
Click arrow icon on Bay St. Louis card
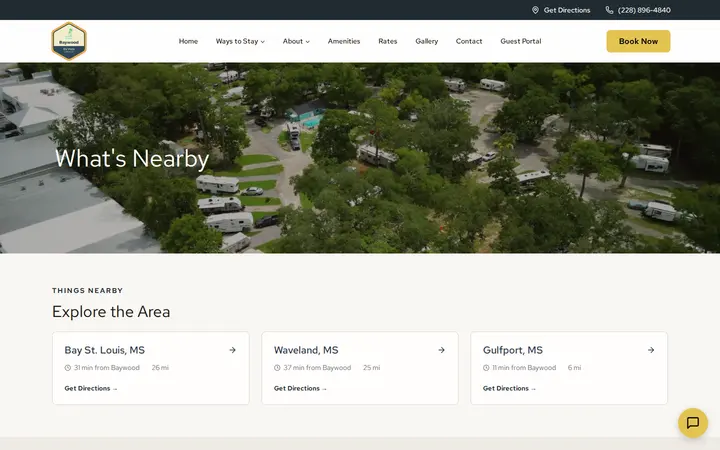pos(232,350)
